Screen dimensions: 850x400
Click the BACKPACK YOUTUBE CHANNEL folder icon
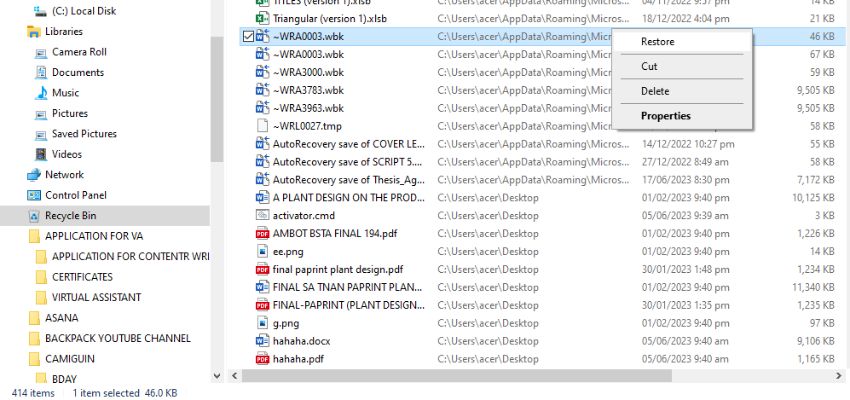coord(34,339)
